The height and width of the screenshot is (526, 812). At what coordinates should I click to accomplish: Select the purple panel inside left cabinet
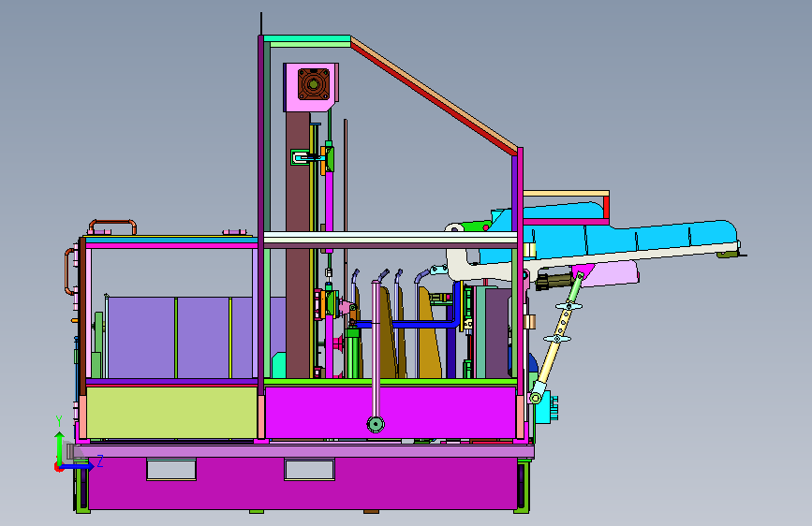click(x=179, y=338)
